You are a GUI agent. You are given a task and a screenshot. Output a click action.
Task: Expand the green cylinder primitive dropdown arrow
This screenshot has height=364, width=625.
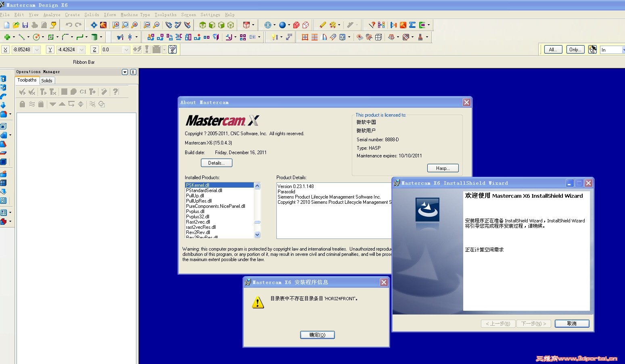point(101,37)
